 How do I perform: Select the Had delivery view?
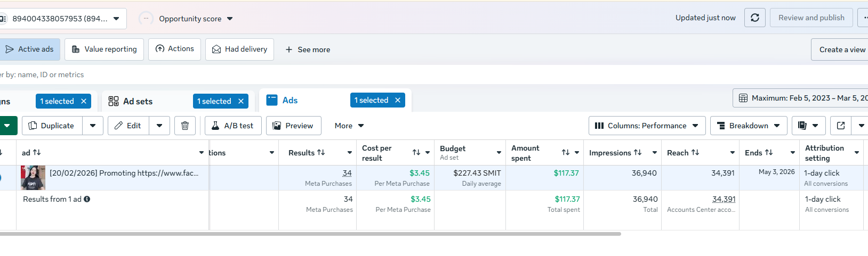pos(239,49)
